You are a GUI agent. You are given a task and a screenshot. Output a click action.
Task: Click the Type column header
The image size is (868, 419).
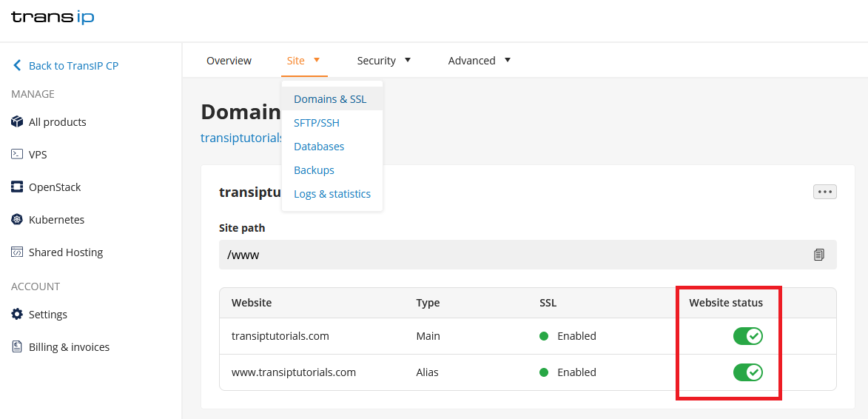(x=428, y=303)
